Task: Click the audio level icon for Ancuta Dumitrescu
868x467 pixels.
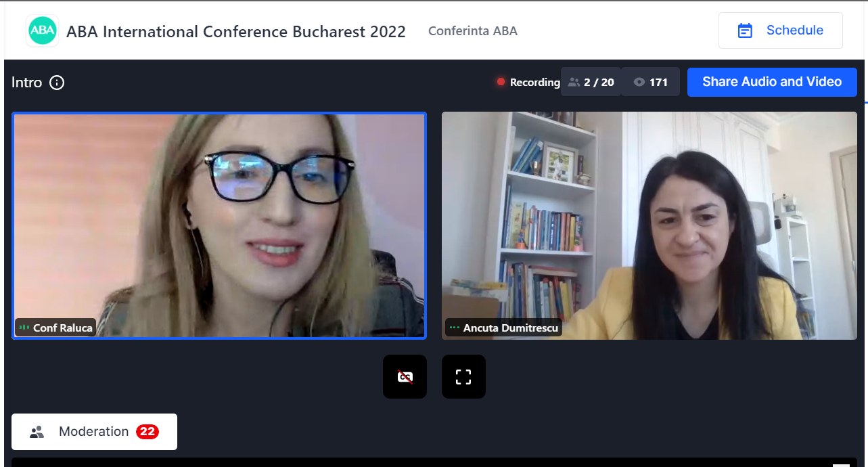Action: tap(455, 328)
